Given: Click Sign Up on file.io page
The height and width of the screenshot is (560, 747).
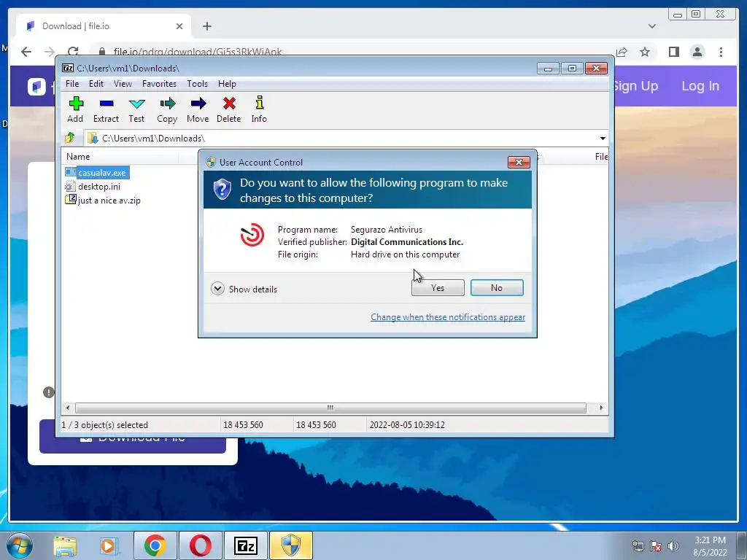Looking at the screenshot, I should (636, 86).
